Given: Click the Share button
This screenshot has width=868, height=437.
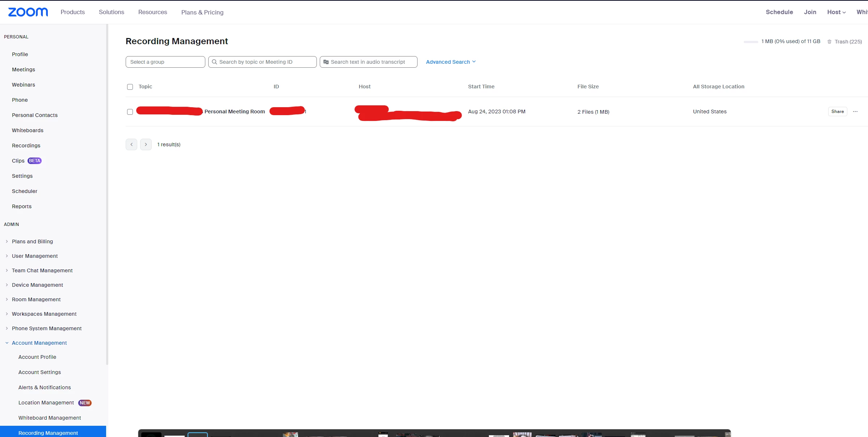Looking at the screenshot, I should (837, 112).
